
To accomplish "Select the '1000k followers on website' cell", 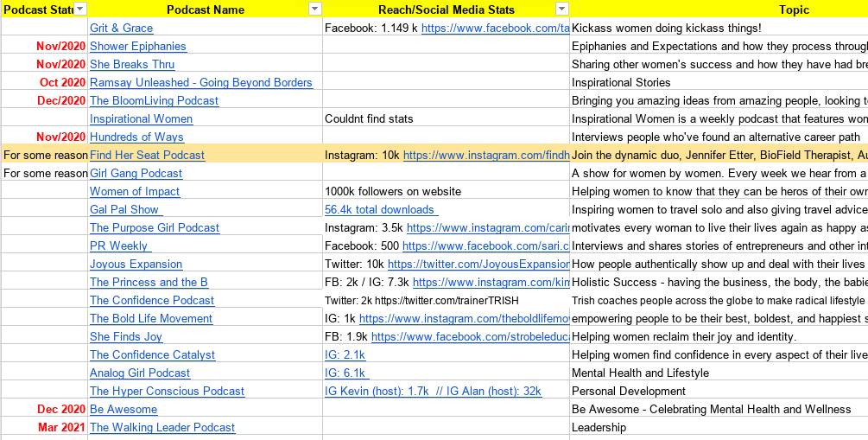I will click(447, 191).
